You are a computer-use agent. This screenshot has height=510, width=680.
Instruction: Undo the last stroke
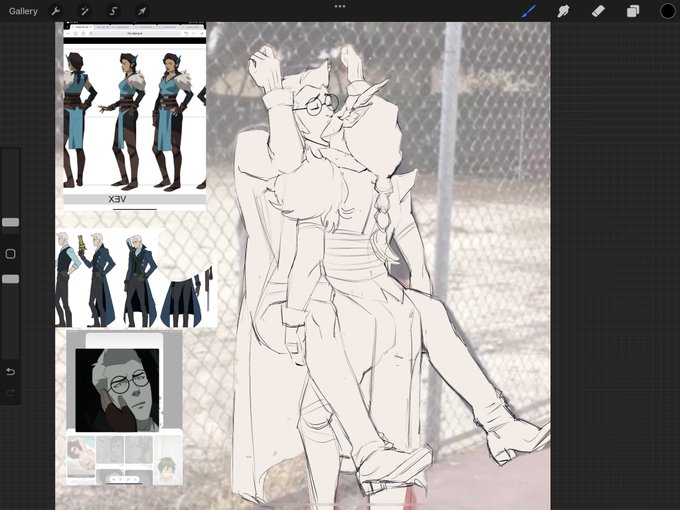point(10,372)
